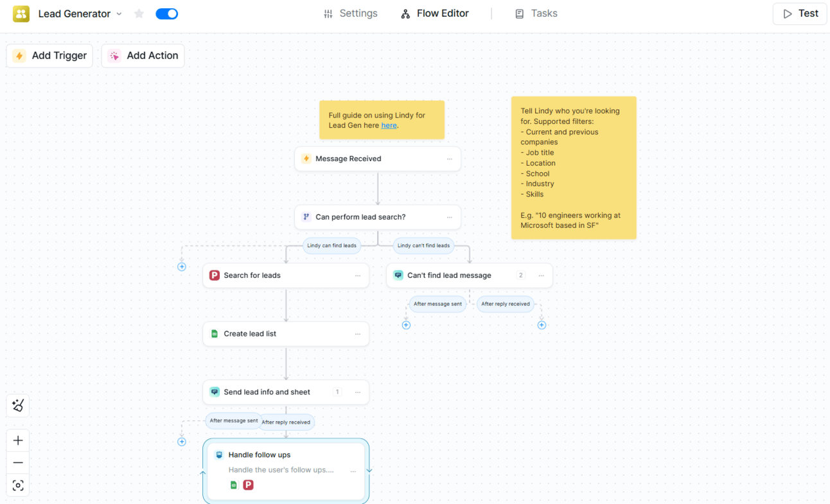Viewport: 830px width, 504px height.
Task: Select the "Lindy can find leads" condition
Action: (331, 245)
